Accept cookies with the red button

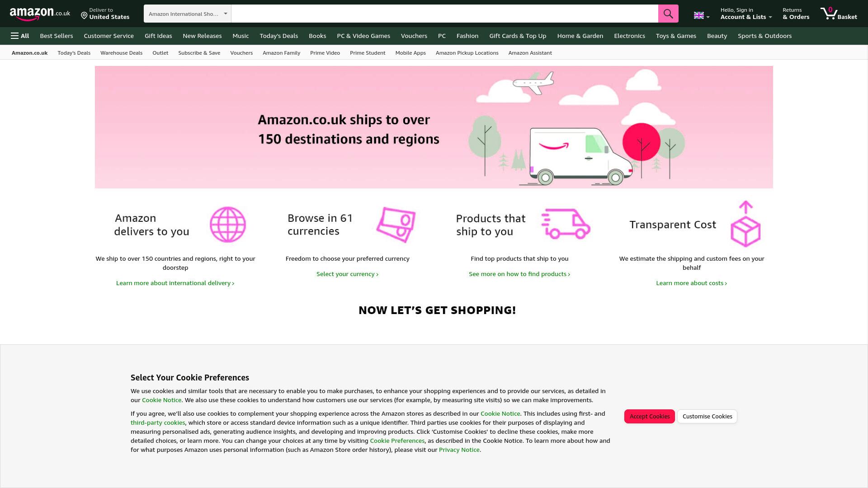[x=650, y=416]
